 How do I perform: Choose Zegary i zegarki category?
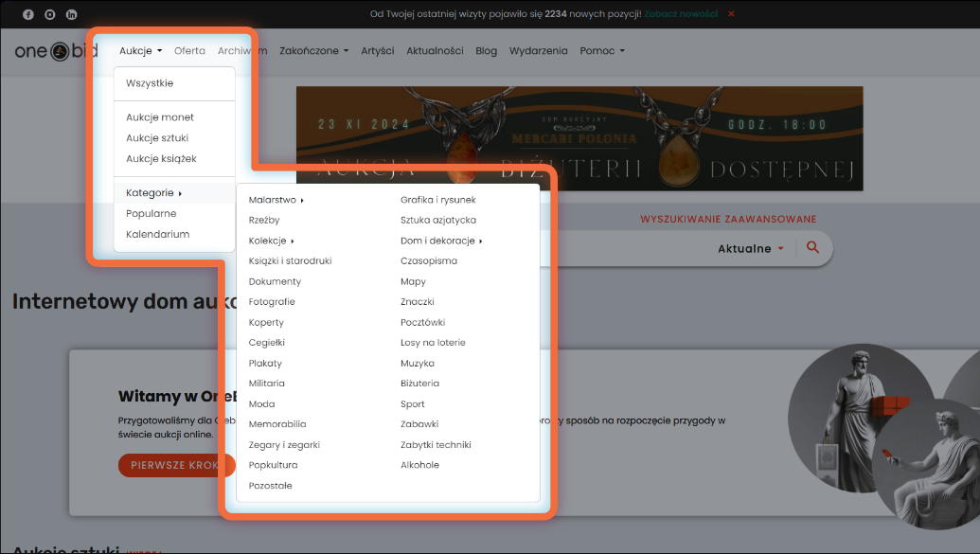(284, 444)
